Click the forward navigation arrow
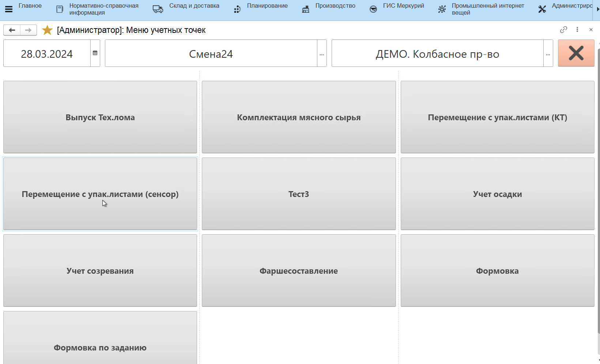The image size is (600, 364). click(x=28, y=30)
